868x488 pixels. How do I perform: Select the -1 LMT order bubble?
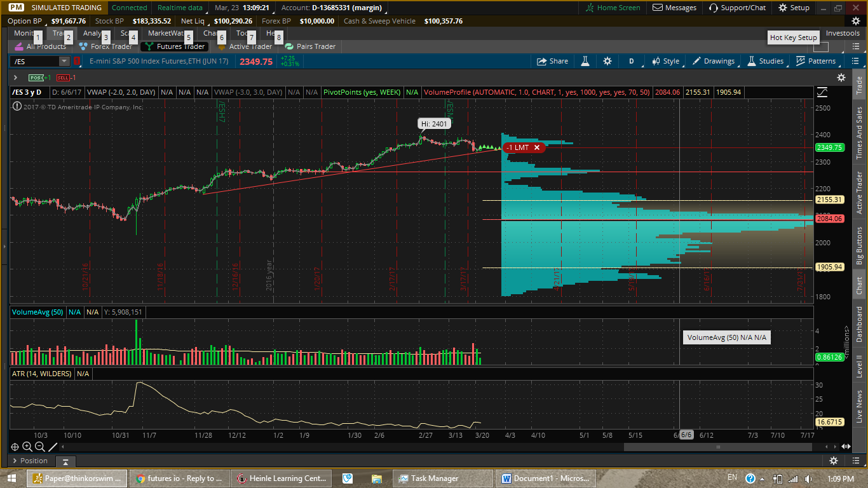click(x=524, y=147)
